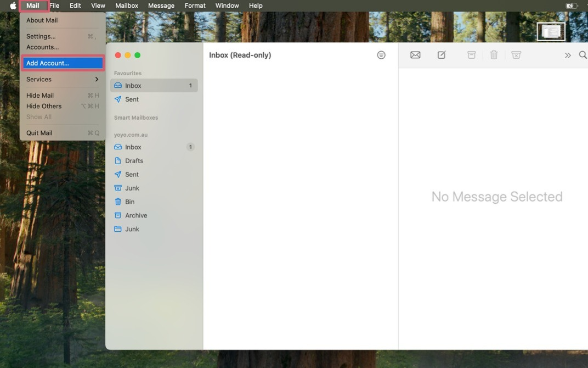Open Settings… from the Mail menu
The image size is (588, 368).
[63, 36]
